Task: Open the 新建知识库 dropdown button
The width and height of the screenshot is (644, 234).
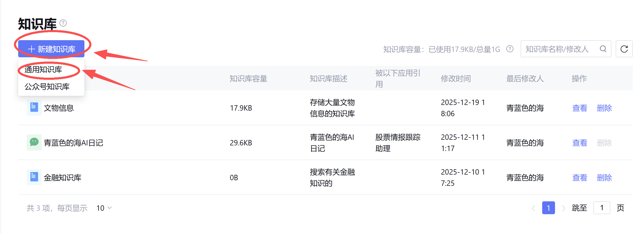Action: 51,49
